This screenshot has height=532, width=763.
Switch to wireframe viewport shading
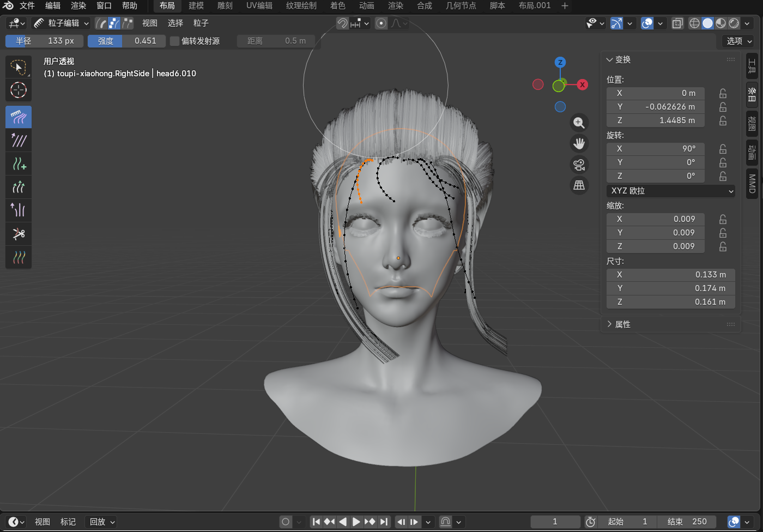(694, 23)
